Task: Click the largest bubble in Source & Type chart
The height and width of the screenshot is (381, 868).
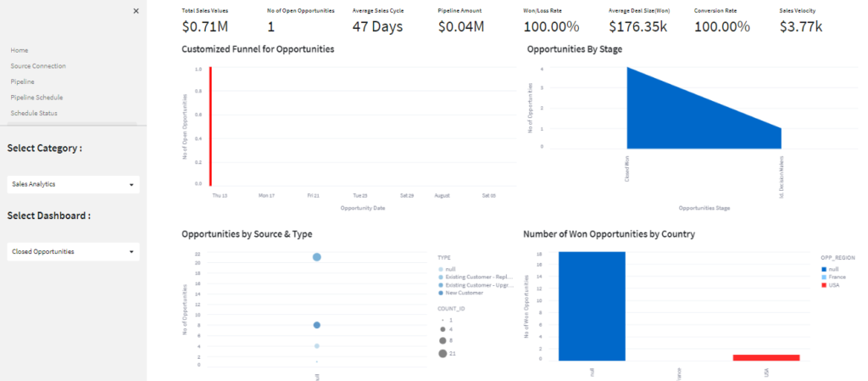Action: tap(316, 257)
